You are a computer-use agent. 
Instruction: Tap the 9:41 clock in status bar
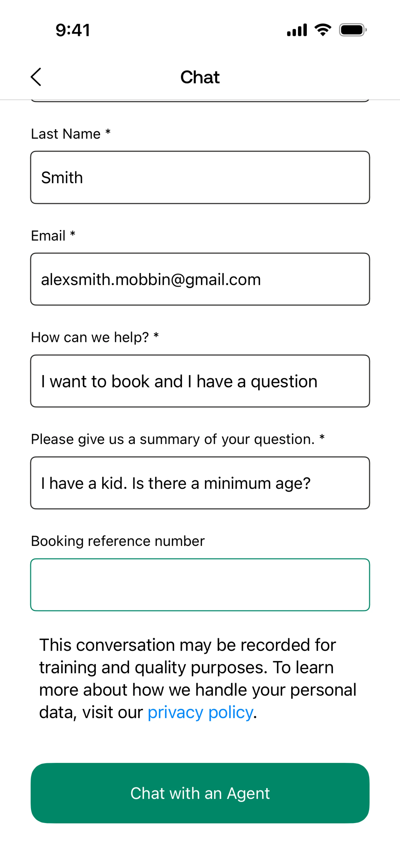point(73,30)
